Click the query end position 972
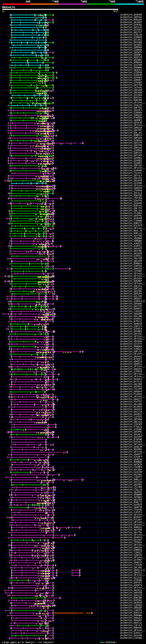This screenshot has width=146, height=644. pyautogui.click(x=115, y=11)
